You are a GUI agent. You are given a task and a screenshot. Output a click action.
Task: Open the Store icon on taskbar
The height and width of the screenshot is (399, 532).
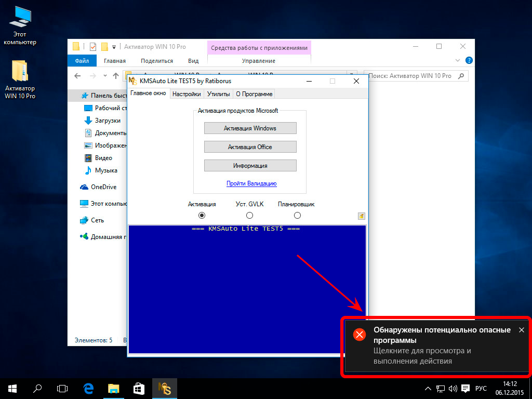pos(139,388)
